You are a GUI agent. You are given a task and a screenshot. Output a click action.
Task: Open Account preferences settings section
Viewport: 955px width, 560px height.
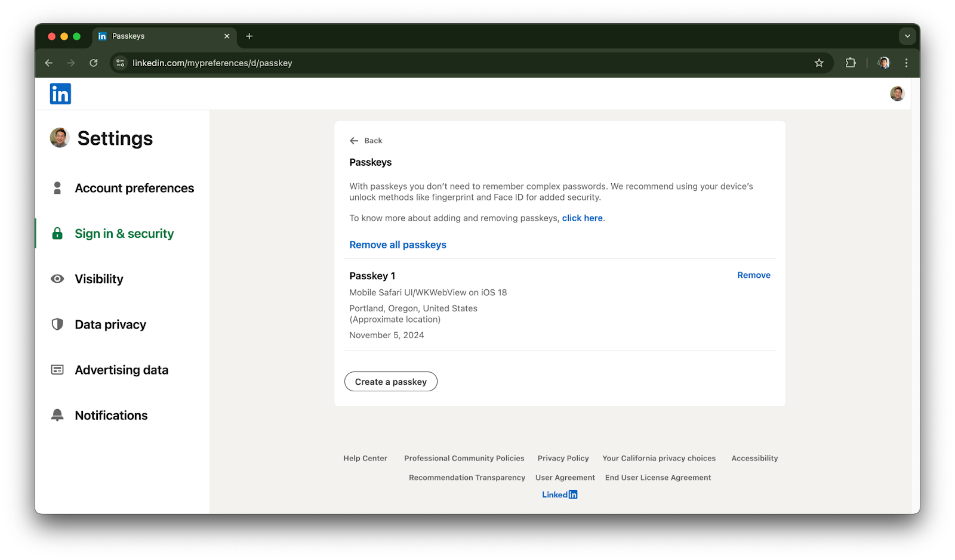click(134, 188)
